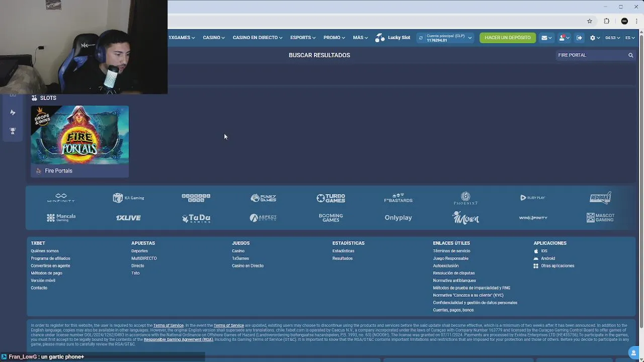Open the Autoexclusión link
The width and height of the screenshot is (644, 362).
tap(446, 266)
